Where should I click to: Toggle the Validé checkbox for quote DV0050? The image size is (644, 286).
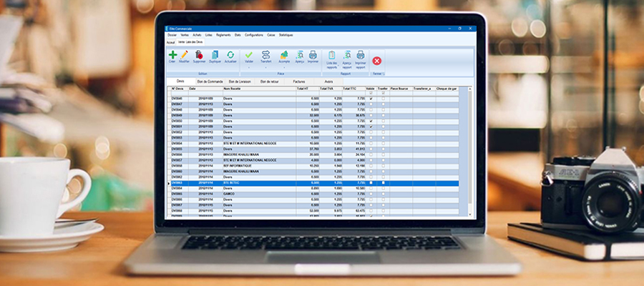pos(371,122)
